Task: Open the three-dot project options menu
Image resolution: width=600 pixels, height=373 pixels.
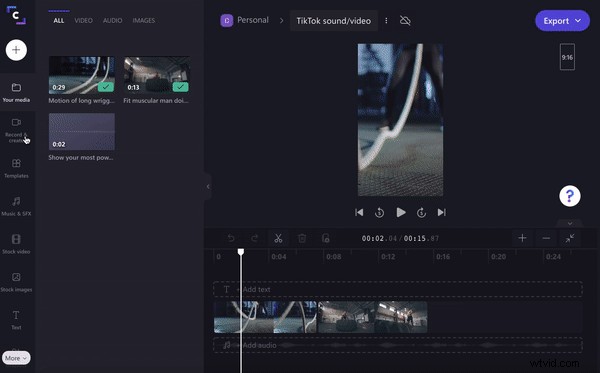Action: (x=386, y=21)
